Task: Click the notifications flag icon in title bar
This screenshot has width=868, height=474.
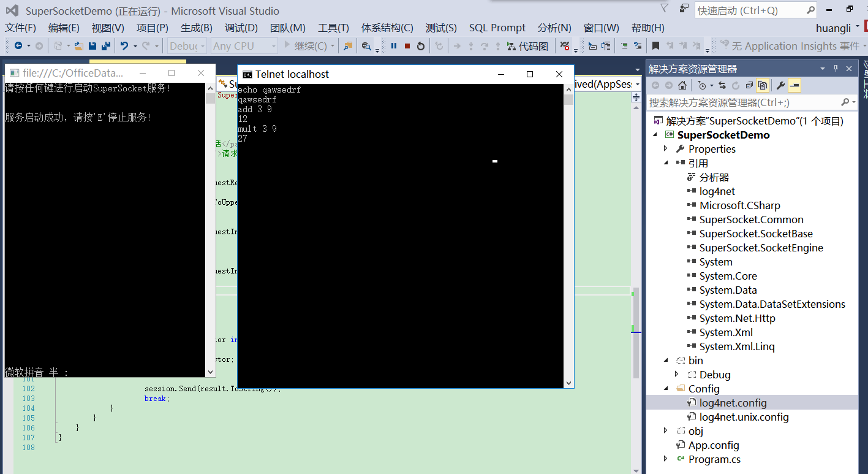Action: click(664, 9)
